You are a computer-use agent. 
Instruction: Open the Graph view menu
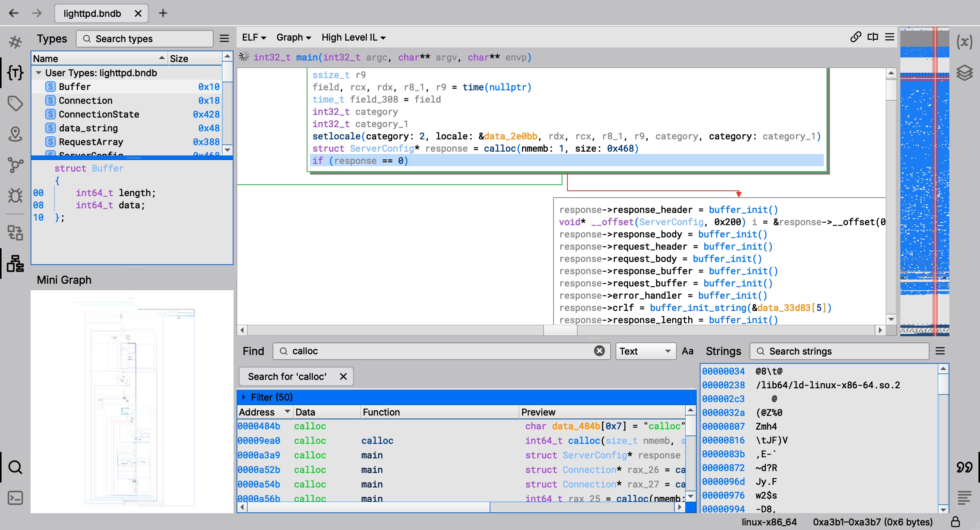294,38
